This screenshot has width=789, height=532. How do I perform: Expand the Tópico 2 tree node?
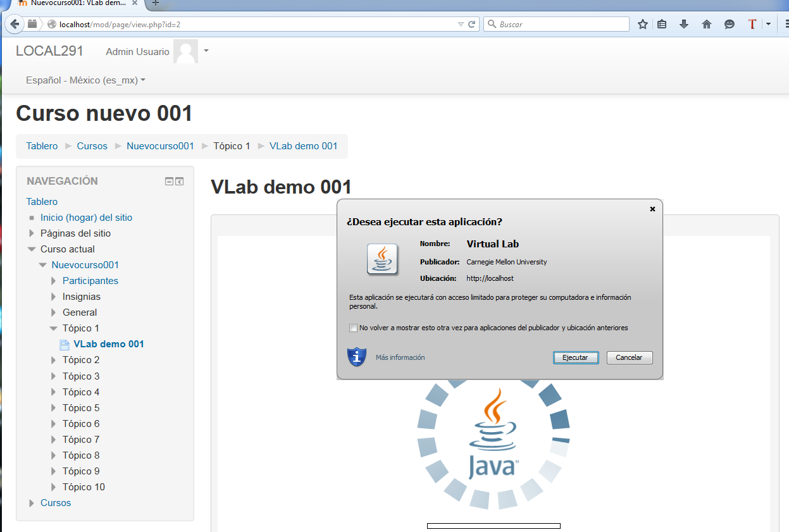(54, 360)
